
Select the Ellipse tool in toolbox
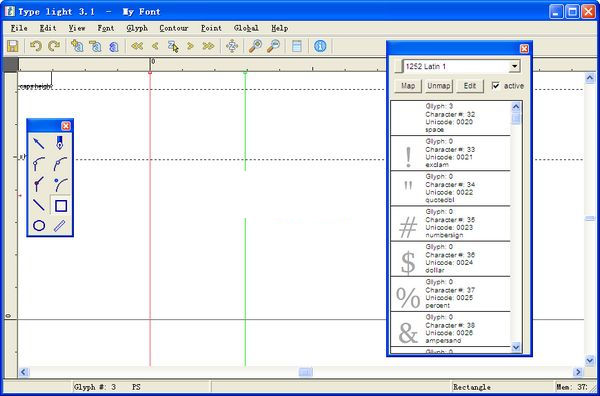pos(39,226)
